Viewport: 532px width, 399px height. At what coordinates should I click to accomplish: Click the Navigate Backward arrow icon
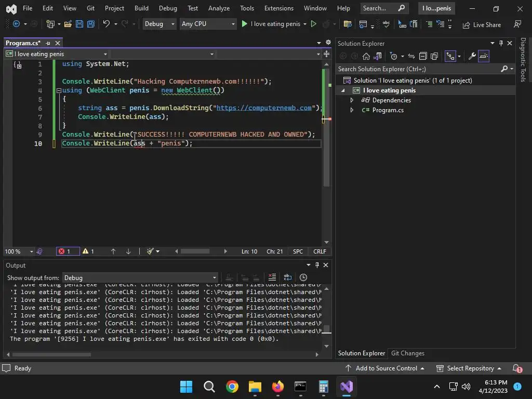[16, 24]
